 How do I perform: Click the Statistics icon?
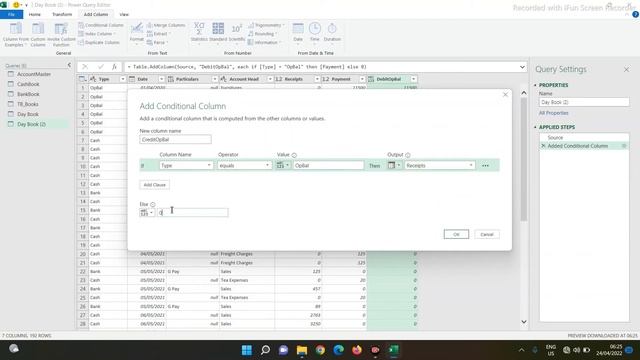[x=199, y=29]
